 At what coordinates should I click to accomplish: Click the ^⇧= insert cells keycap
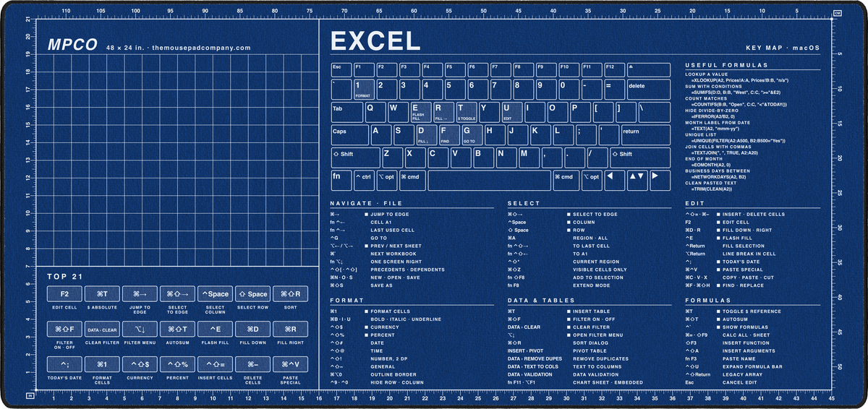pyautogui.click(x=215, y=364)
